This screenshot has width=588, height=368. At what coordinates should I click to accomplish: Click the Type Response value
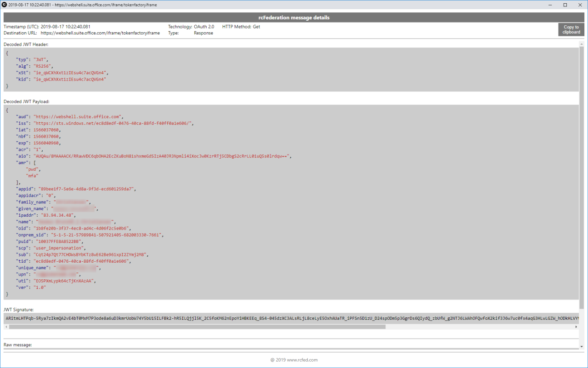[x=204, y=33]
